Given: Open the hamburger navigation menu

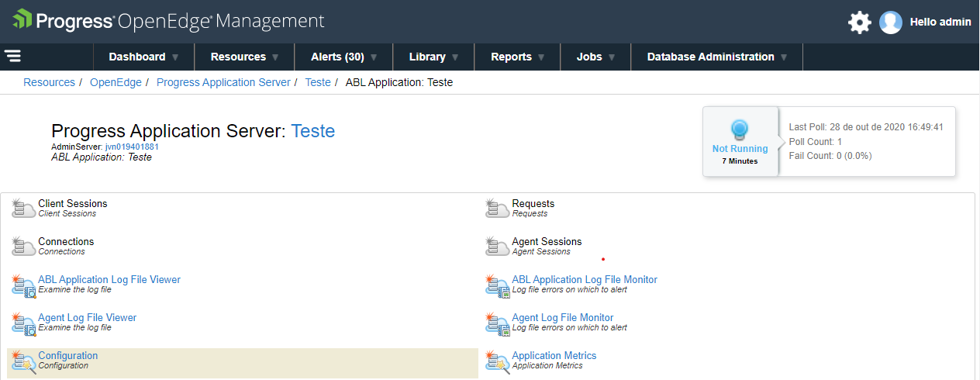Looking at the screenshot, I should (12, 56).
